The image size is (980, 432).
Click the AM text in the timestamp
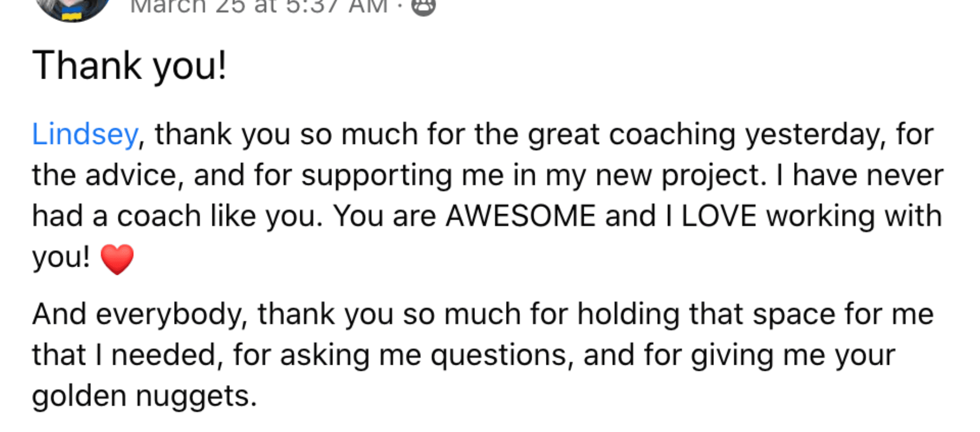point(368,7)
